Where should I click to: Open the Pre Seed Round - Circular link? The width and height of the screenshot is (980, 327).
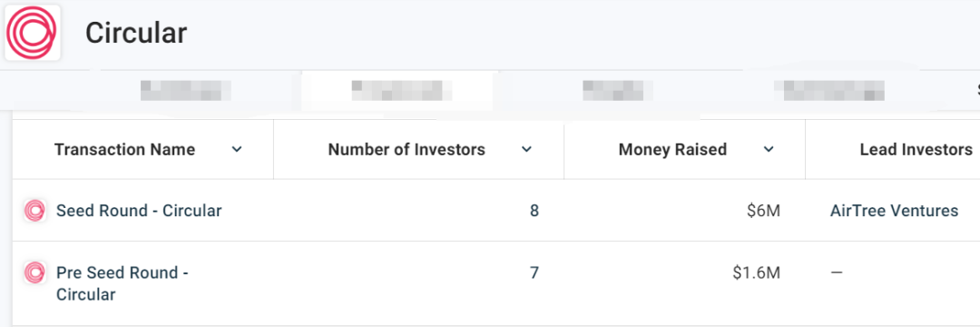tap(122, 283)
